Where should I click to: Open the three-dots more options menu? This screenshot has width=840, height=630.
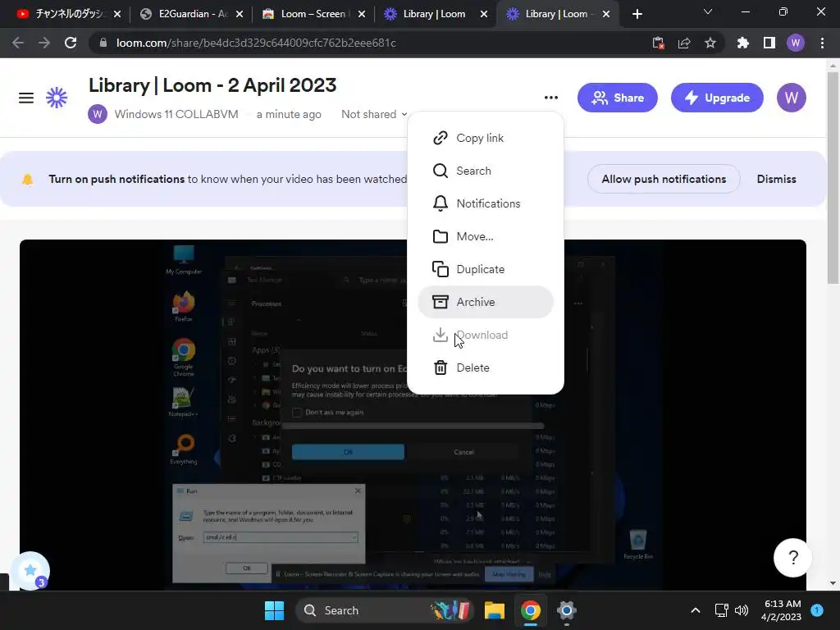(550, 98)
